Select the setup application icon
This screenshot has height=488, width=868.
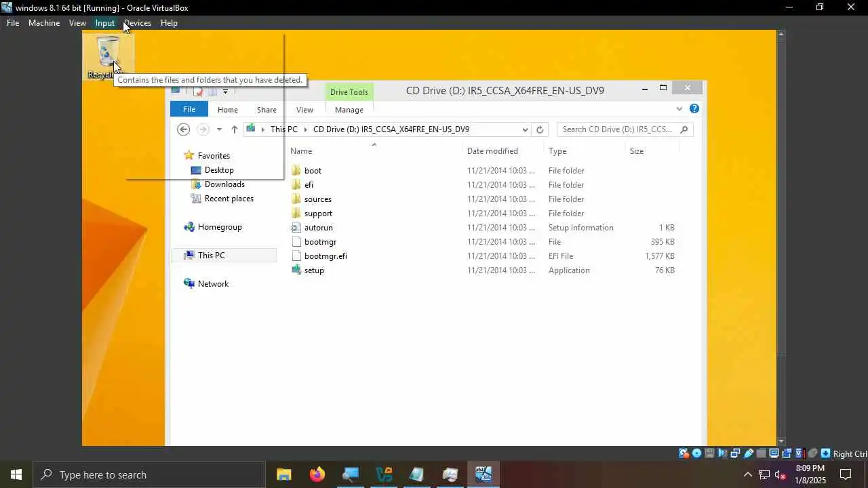point(296,270)
